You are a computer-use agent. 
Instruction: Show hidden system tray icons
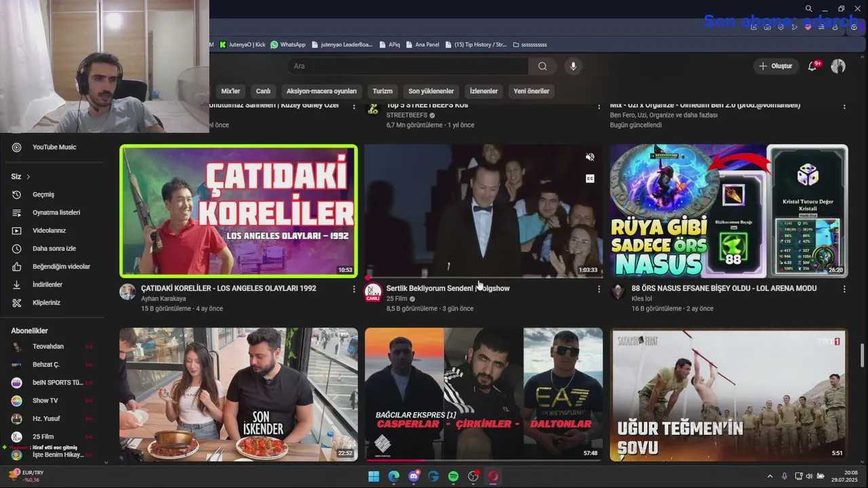[x=770, y=476]
